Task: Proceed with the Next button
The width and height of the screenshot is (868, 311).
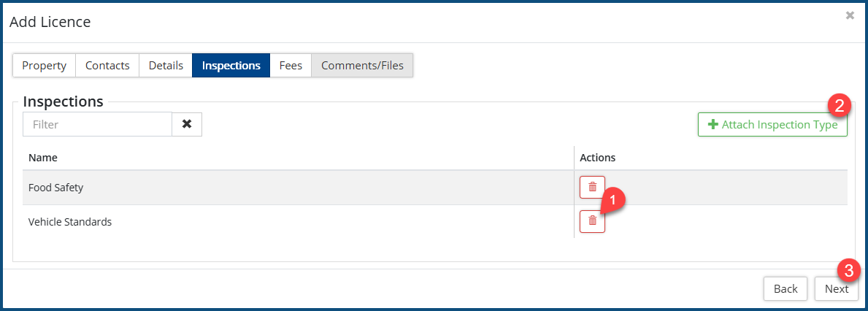Action: click(x=836, y=288)
